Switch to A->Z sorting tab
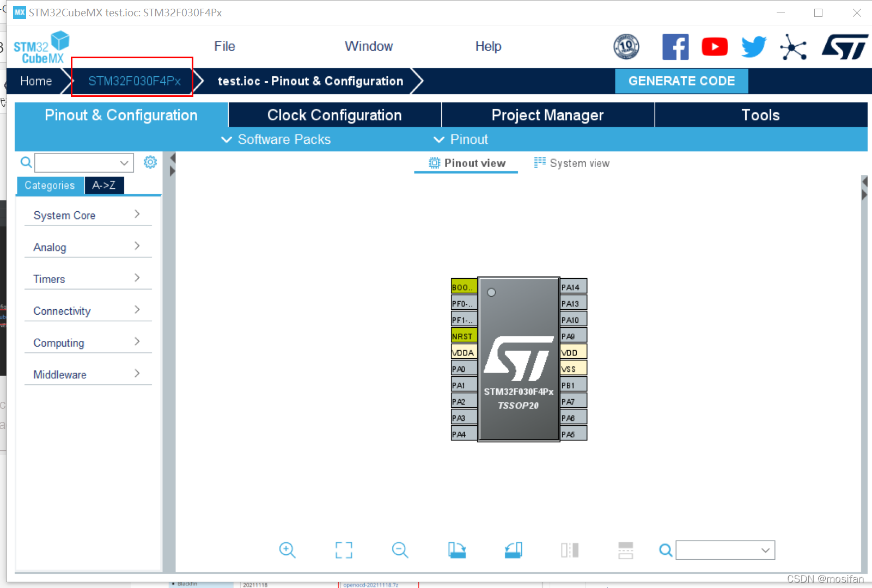The image size is (872, 588). click(x=104, y=185)
